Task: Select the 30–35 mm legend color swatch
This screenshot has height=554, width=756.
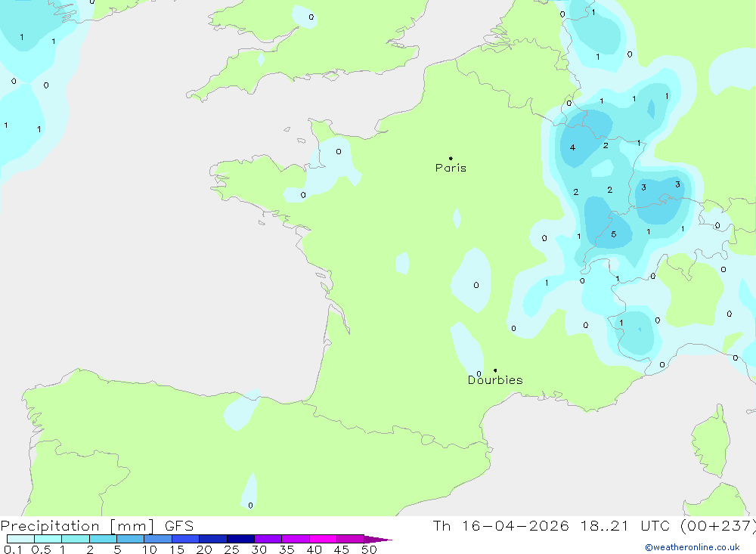Action: point(268,539)
